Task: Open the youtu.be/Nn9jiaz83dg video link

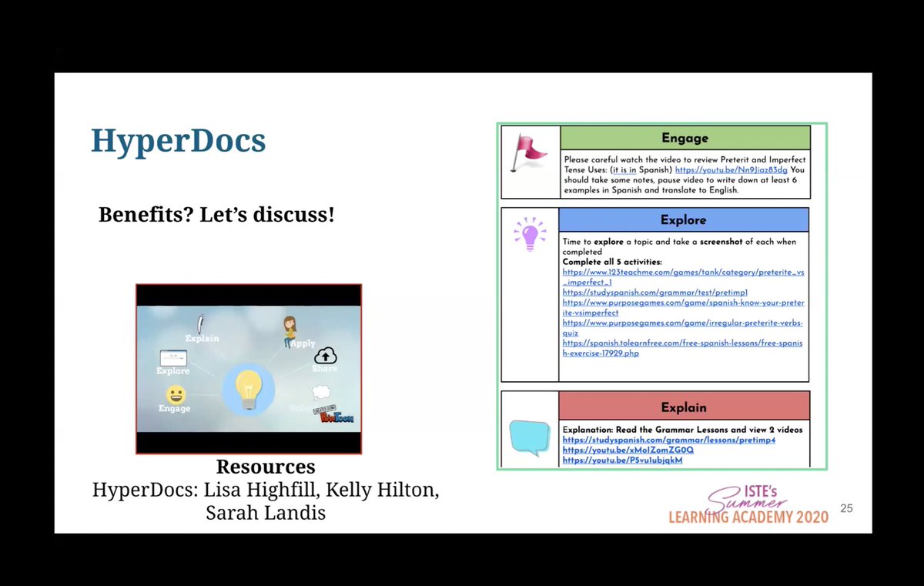Action: click(731, 169)
